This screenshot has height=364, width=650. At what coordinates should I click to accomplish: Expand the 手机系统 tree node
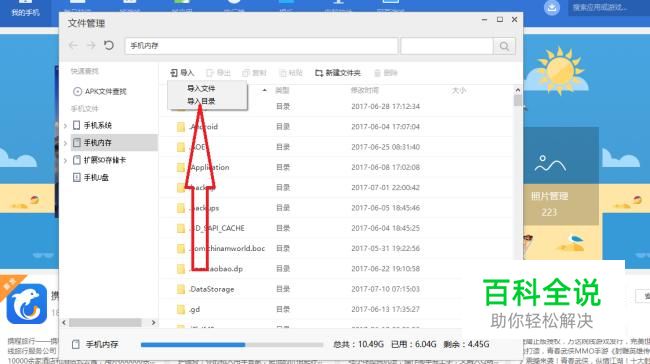pyautogui.click(x=65, y=126)
